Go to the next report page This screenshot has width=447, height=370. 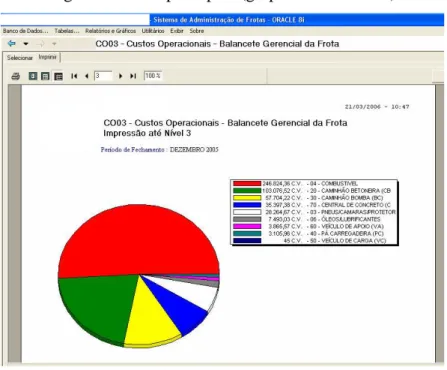click(120, 76)
